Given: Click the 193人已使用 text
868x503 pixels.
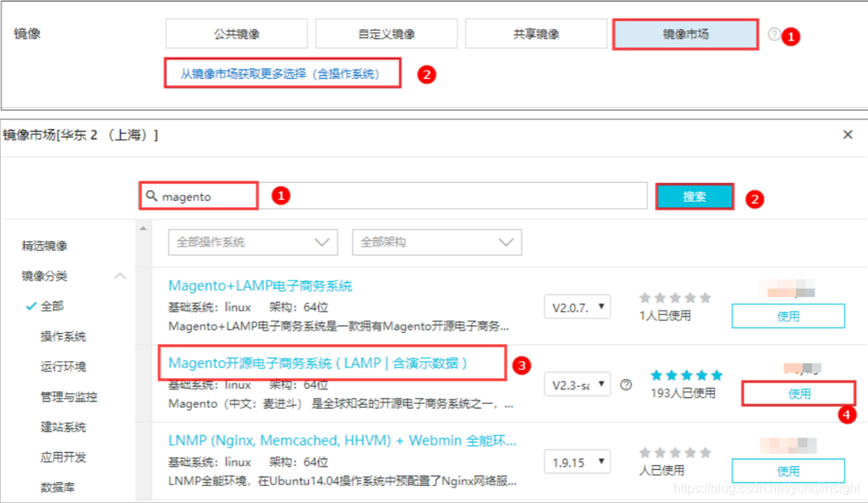Looking at the screenshot, I should (682, 393).
